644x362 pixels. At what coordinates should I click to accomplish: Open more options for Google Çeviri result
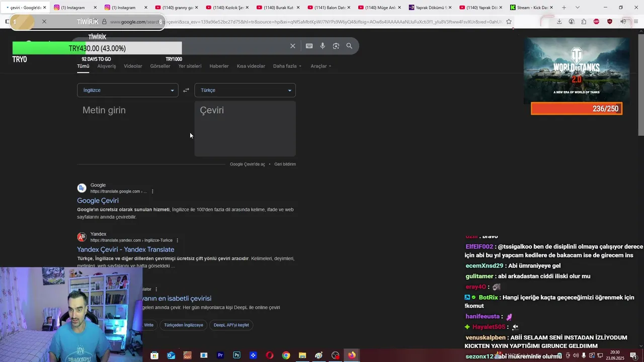(152, 192)
